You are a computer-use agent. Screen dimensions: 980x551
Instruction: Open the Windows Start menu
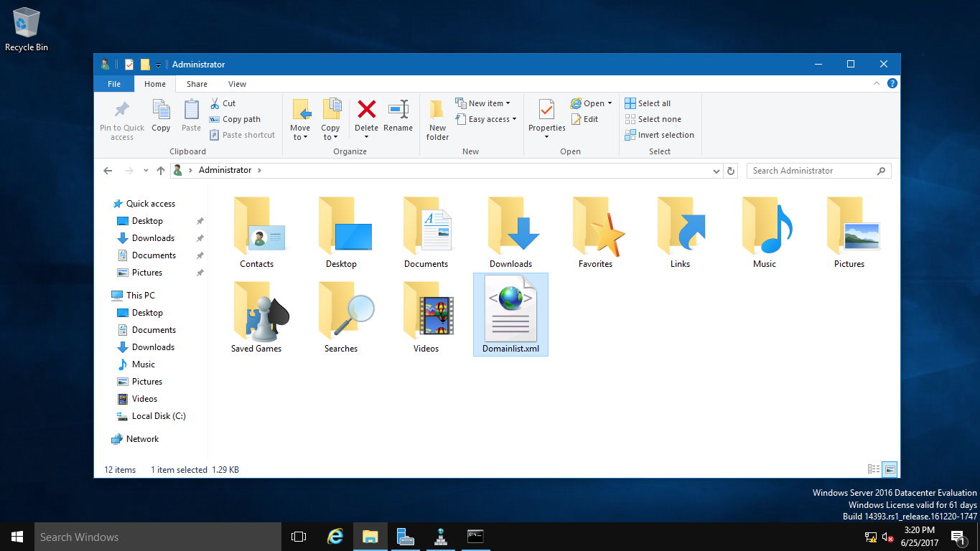17,537
